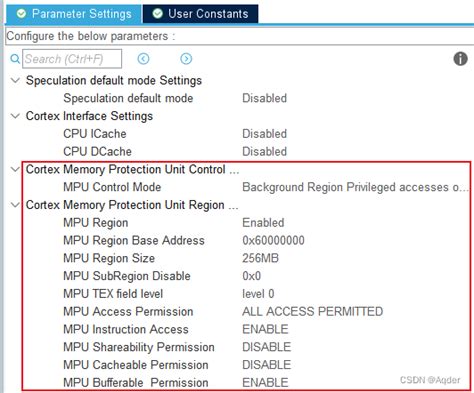Change CPU DCache Disabled value
The height and width of the screenshot is (393, 474).
click(x=264, y=152)
